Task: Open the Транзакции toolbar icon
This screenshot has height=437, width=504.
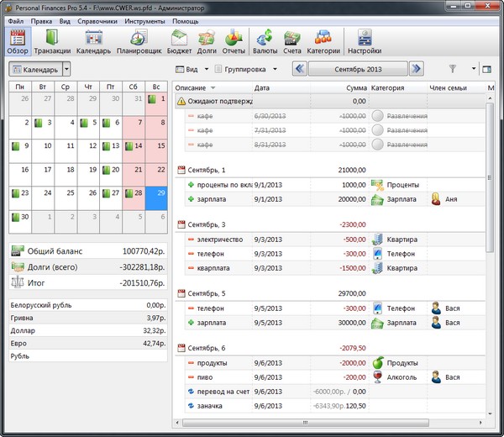Action: (52, 40)
